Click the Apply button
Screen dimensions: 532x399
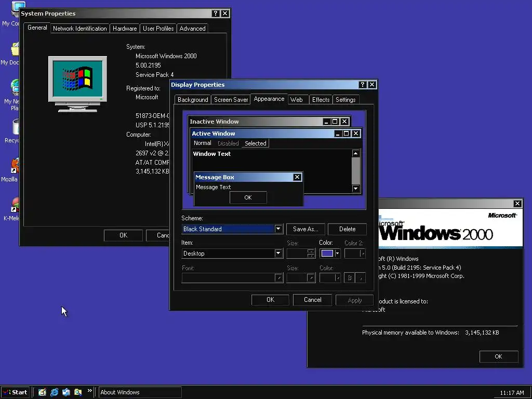pos(354,300)
